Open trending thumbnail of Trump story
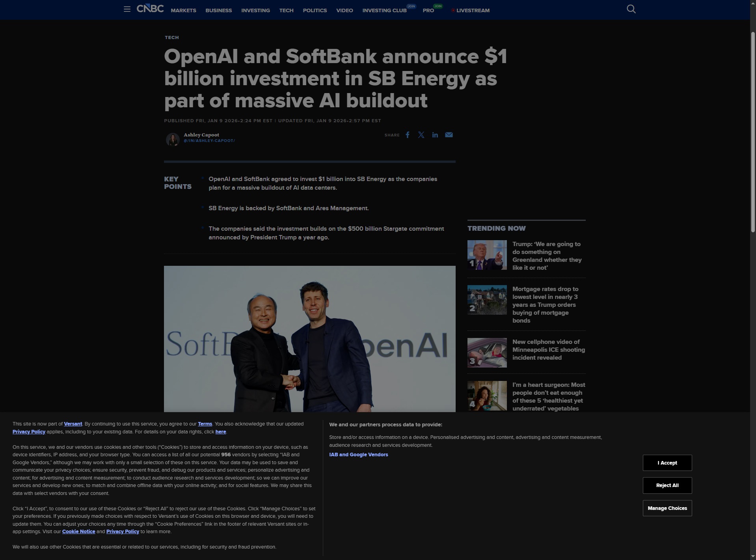 click(487, 255)
